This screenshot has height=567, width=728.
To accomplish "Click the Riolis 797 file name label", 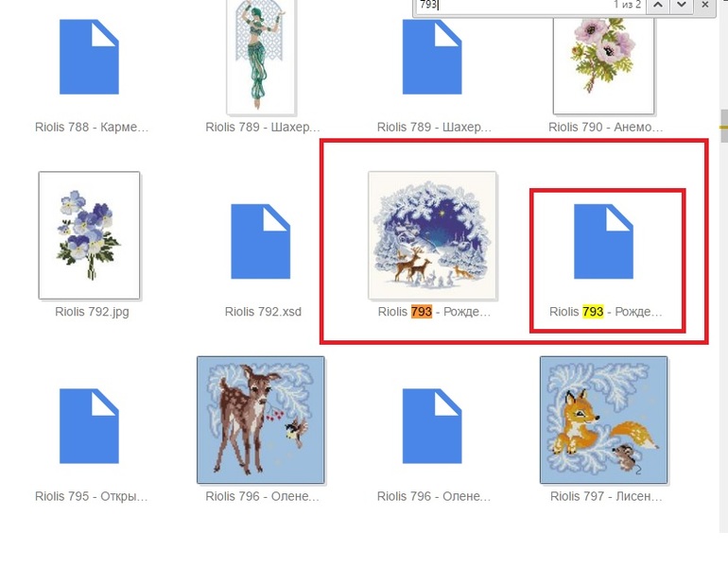I will click(605, 496).
